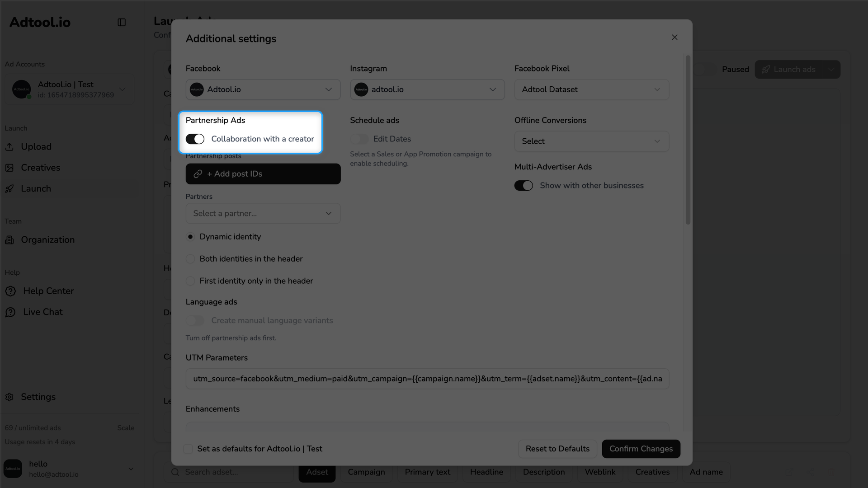
Task: Turn off Collaboration with a creator
Action: [195, 139]
